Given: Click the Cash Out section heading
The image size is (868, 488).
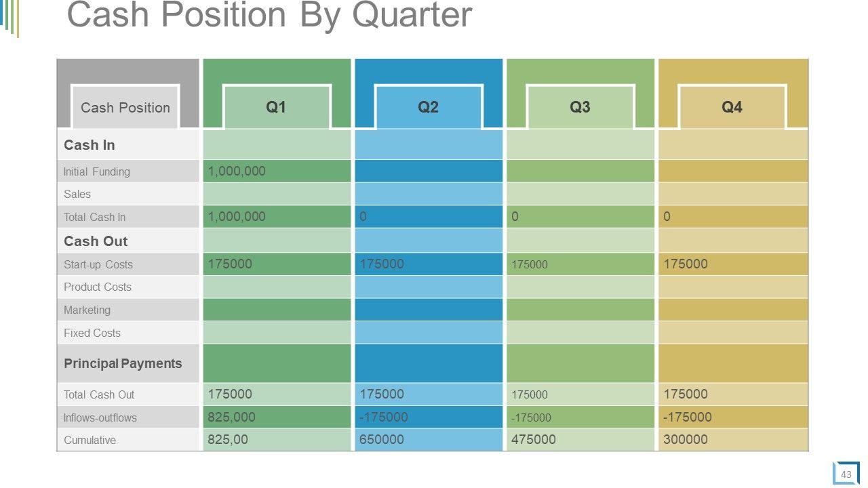Looking at the screenshot, I should pos(96,241).
